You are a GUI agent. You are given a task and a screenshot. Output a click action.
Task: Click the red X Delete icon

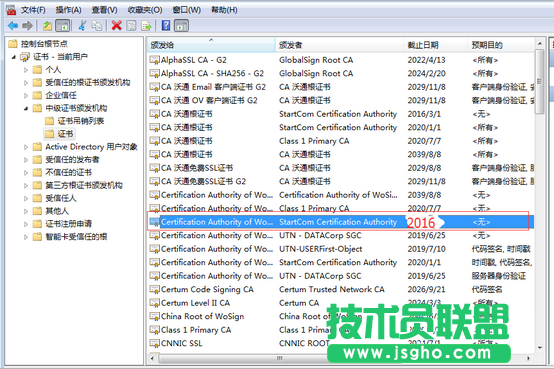pos(117,25)
